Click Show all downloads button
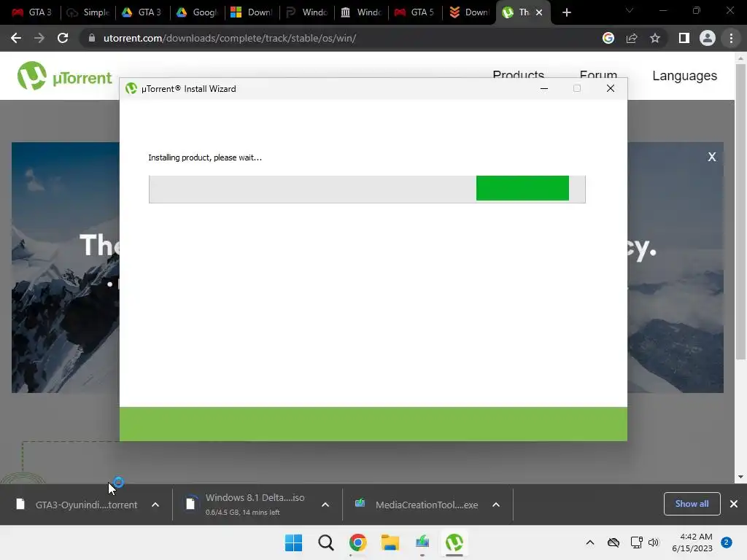This screenshot has width=747, height=560. pyautogui.click(x=692, y=504)
